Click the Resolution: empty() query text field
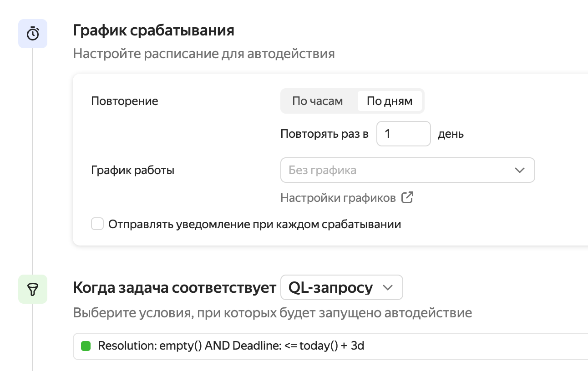The width and height of the screenshot is (588, 371). tap(319, 346)
